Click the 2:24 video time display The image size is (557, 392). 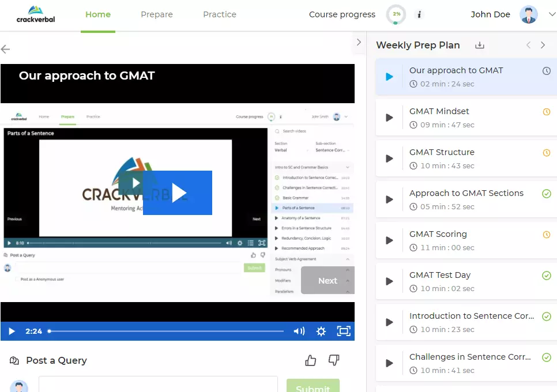click(x=34, y=331)
